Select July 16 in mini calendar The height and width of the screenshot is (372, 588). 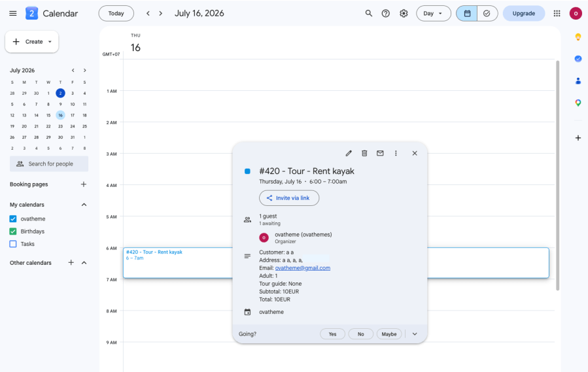[x=60, y=115]
